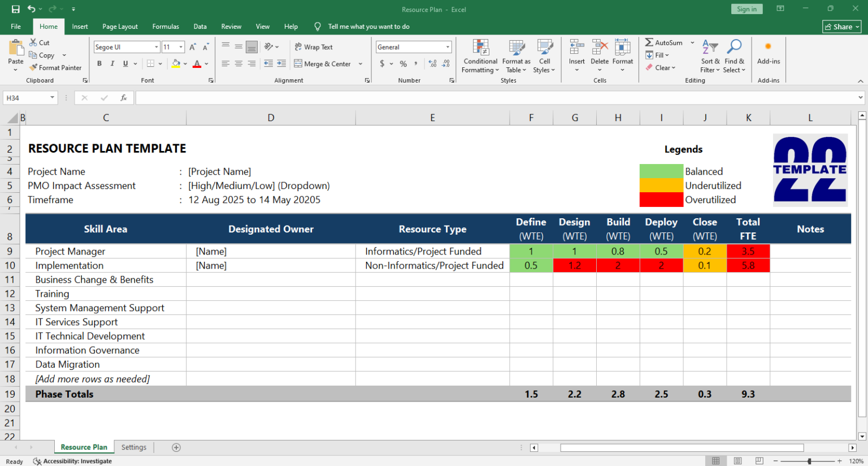Increase the cell indent
Image resolution: width=868 pixels, height=466 pixels.
click(x=281, y=64)
